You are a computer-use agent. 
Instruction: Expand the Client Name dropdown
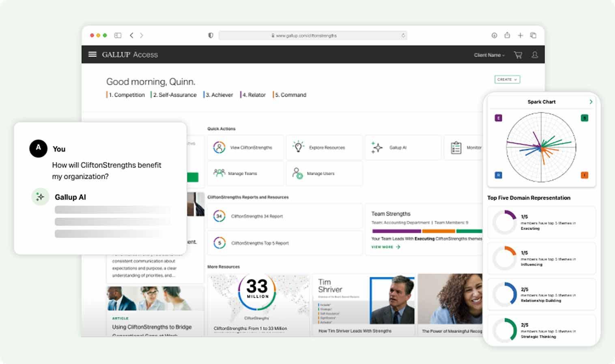click(488, 55)
